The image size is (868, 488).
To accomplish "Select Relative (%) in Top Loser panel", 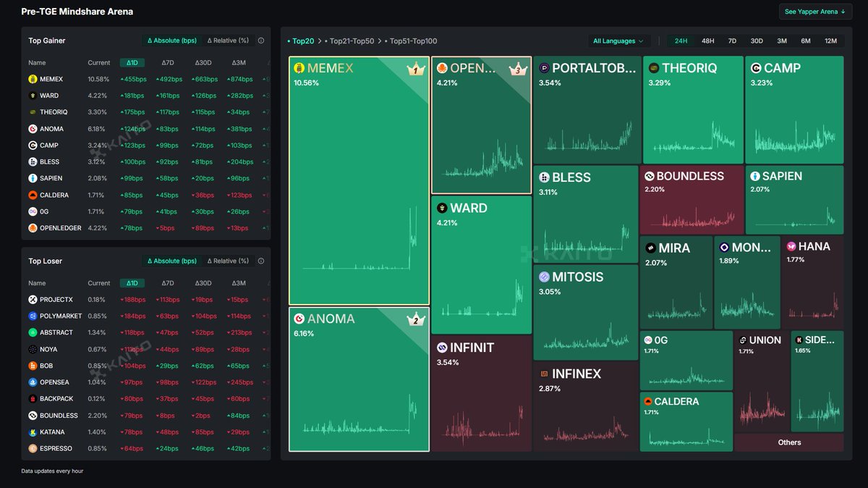I will [x=228, y=261].
